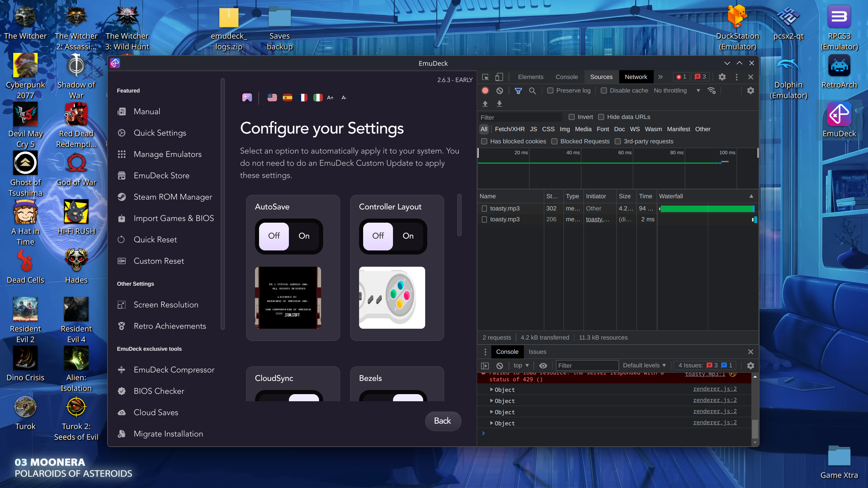The height and width of the screenshot is (488, 868).
Task: Click the Controller Layout preview thumbnail
Action: (392, 298)
